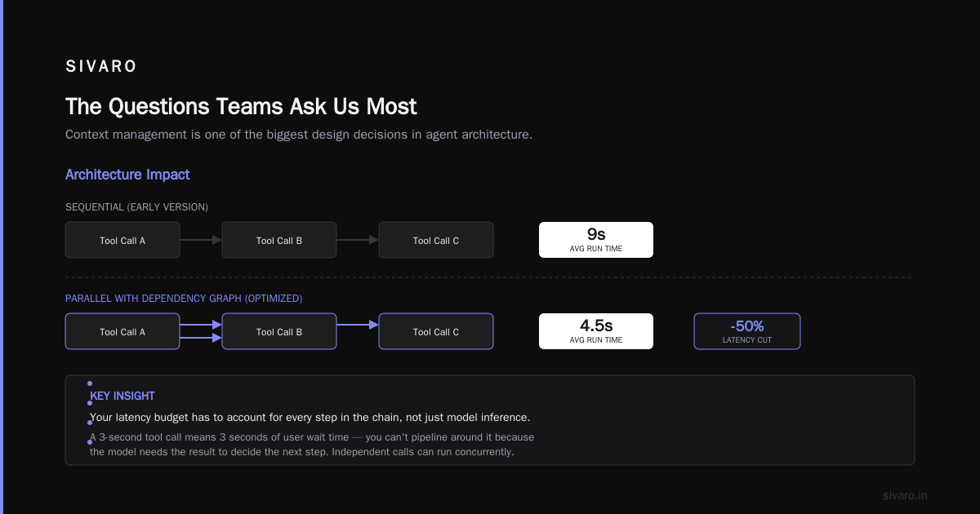Click the 9s avg run time card
980x514 pixels.
click(x=596, y=240)
